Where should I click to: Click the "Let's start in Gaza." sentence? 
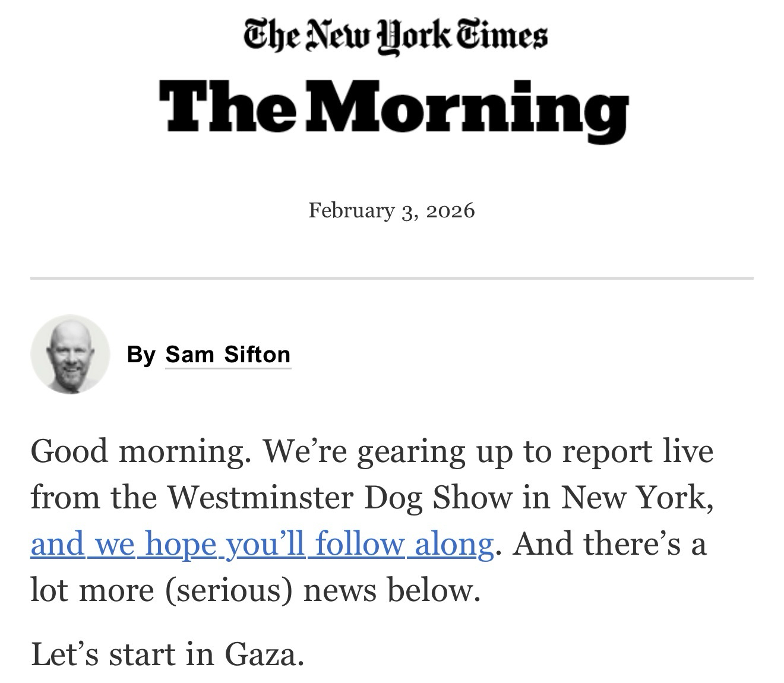(x=167, y=654)
